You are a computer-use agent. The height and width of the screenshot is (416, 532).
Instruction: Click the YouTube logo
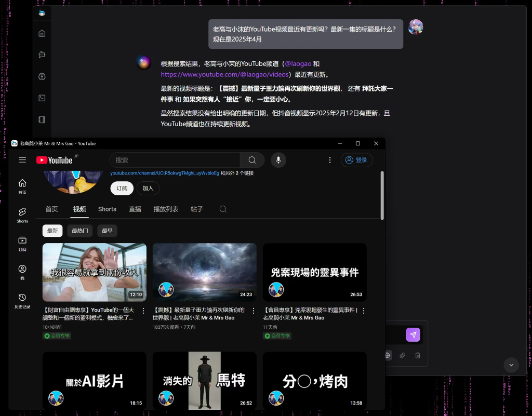(x=54, y=160)
